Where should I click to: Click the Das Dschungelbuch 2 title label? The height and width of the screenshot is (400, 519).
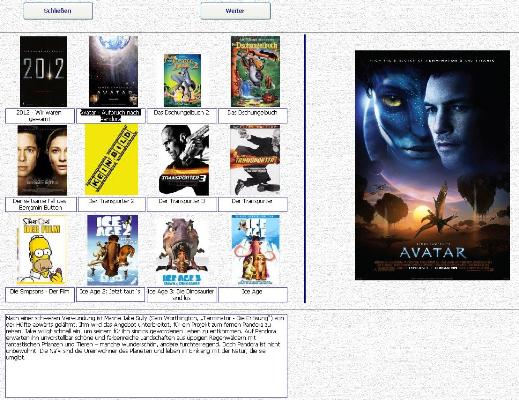[182, 116]
